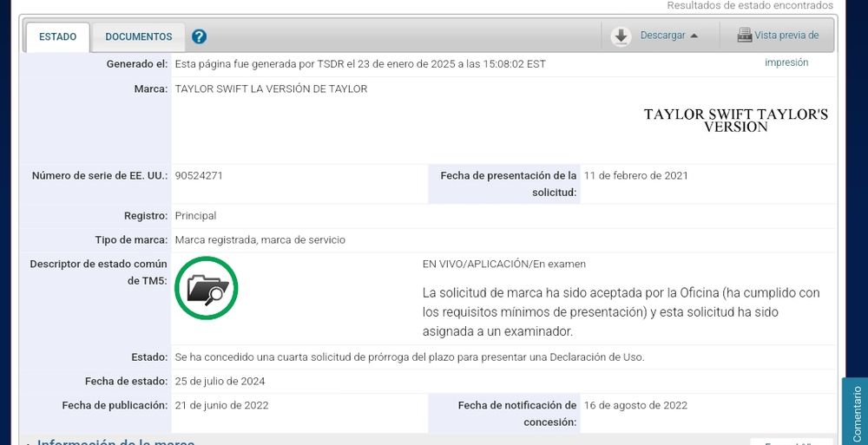
Task: Select the Estado extension request description text
Action: click(410, 357)
